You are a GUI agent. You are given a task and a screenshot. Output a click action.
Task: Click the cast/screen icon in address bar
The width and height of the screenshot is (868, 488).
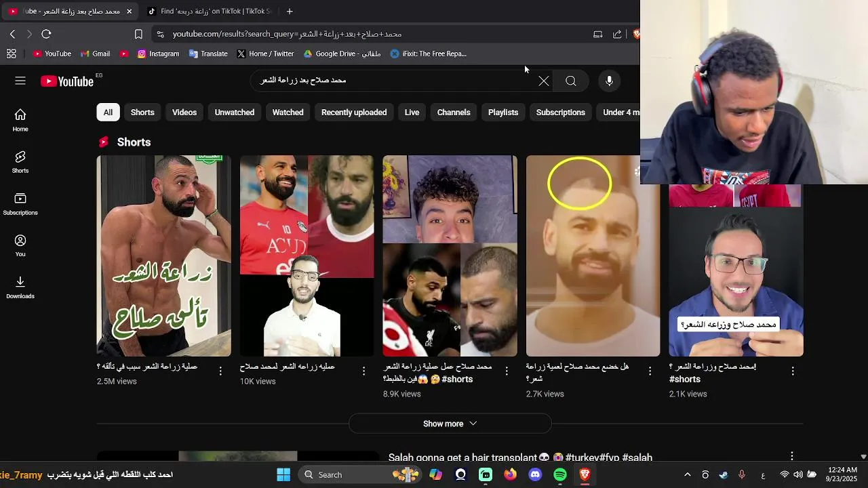pyautogui.click(x=597, y=34)
